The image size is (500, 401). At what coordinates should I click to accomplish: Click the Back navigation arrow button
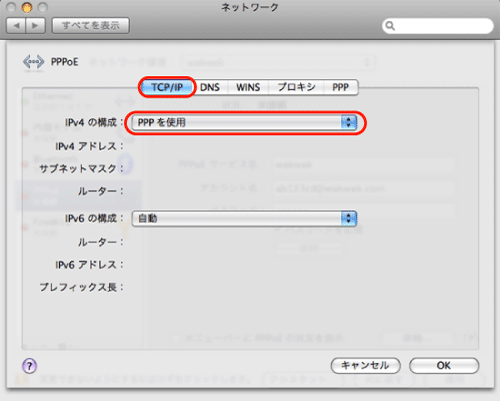point(16,26)
